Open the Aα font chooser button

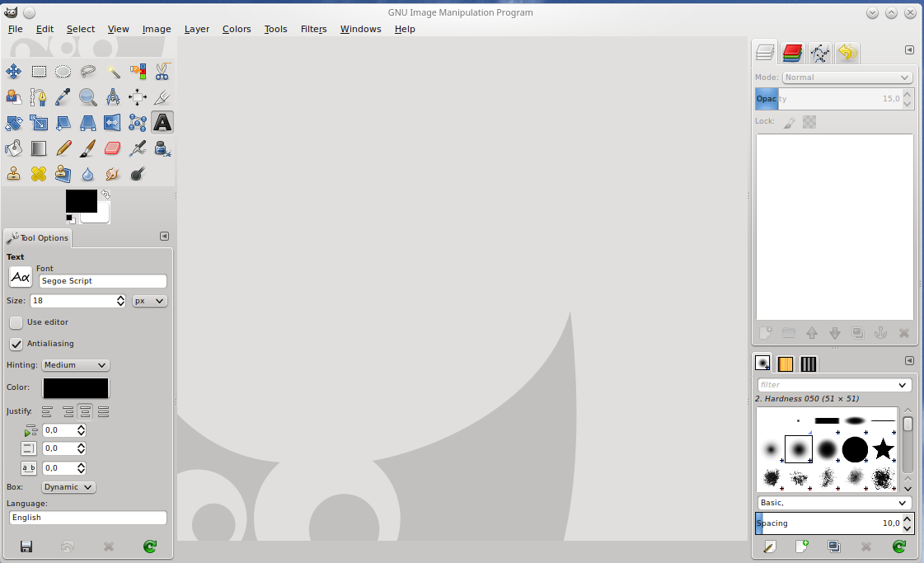(x=21, y=277)
